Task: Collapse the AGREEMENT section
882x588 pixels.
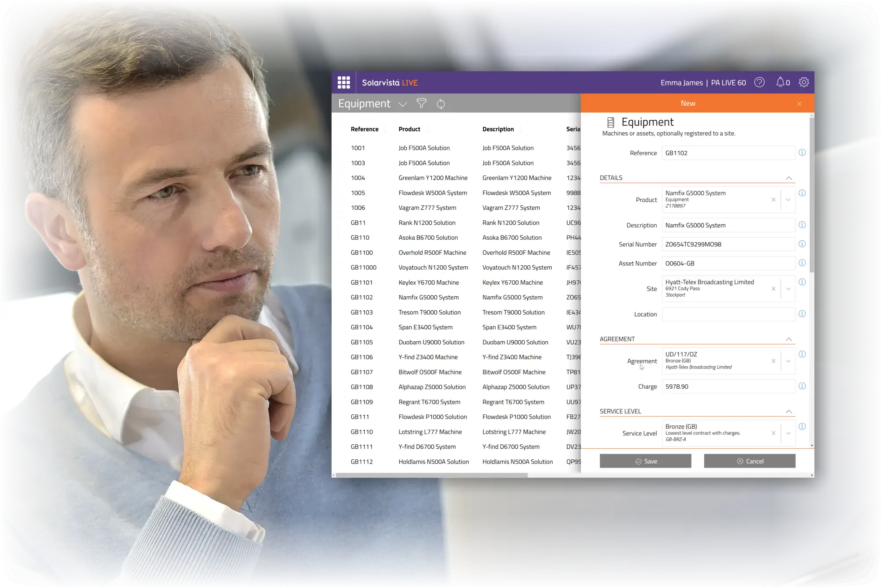Action: tap(789, 339)
